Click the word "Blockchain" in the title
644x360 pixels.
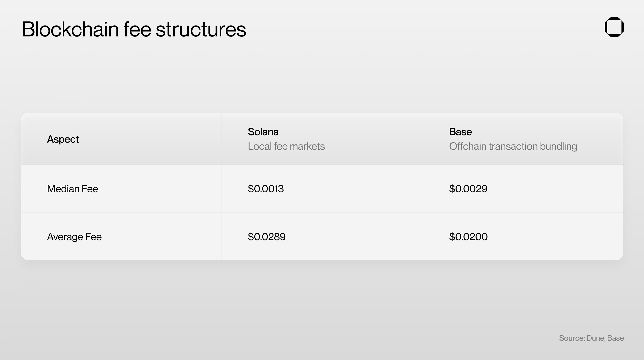pyautogui.click(x=70, y=29)
